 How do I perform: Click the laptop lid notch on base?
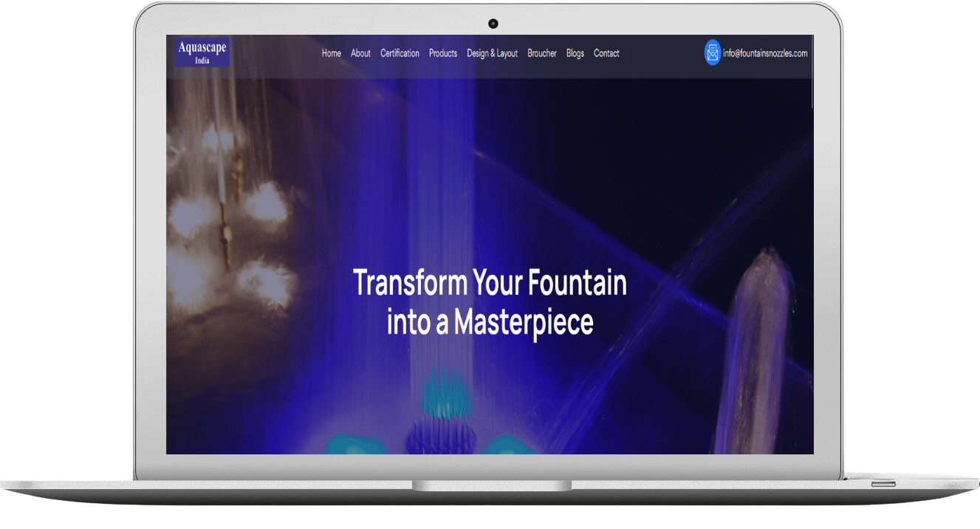[491, 485]
